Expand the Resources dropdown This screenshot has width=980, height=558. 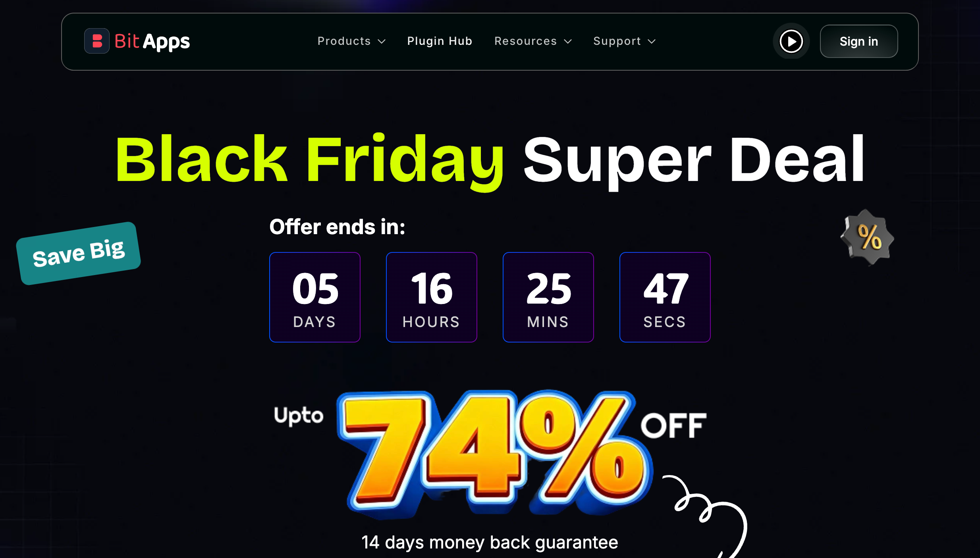pyautogui.click(x=533, y=41)
